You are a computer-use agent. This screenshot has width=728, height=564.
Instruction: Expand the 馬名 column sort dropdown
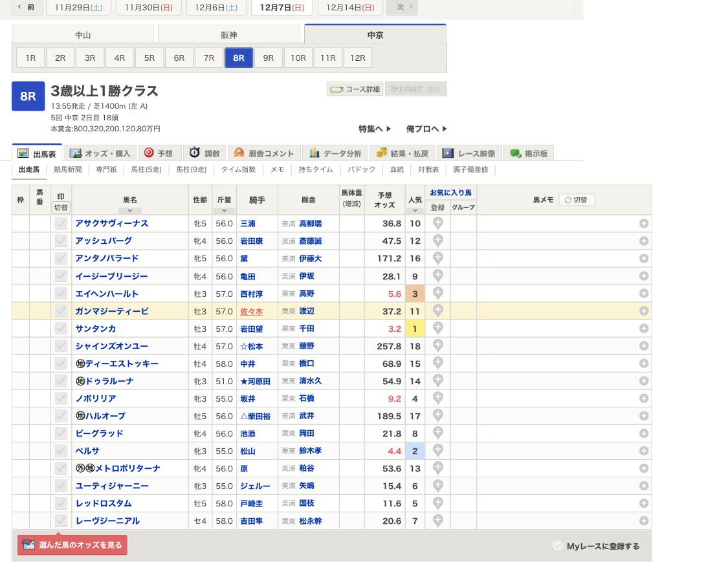[x=129, y=210]
